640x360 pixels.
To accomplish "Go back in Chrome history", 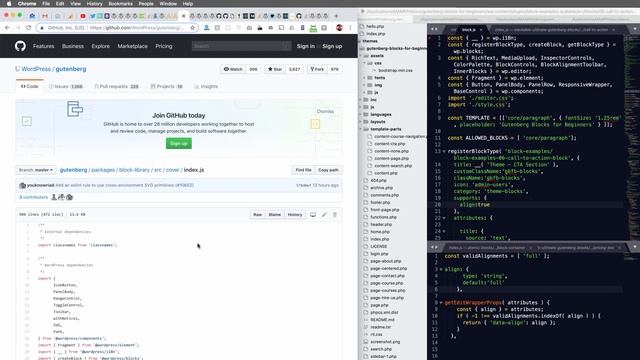I will 7,28.
